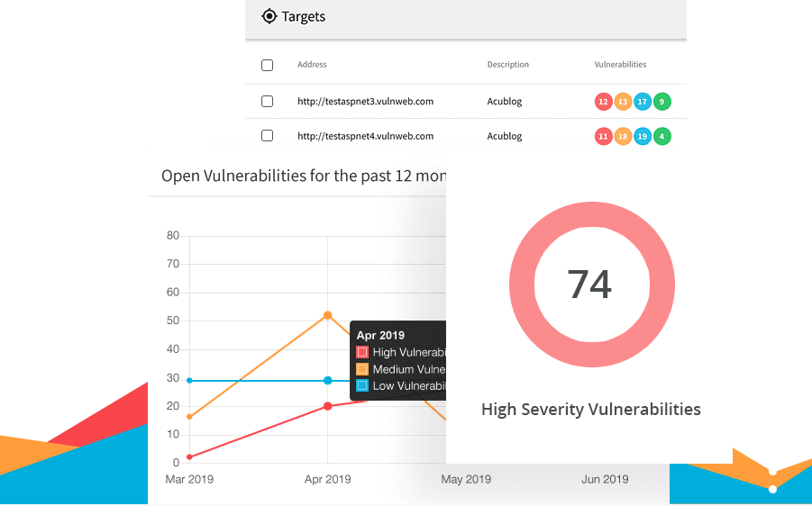Open the http://testaspnet3.vulnweb.com target link
The width and height of the screenshot is (812, 506).
tap(365, 102)
